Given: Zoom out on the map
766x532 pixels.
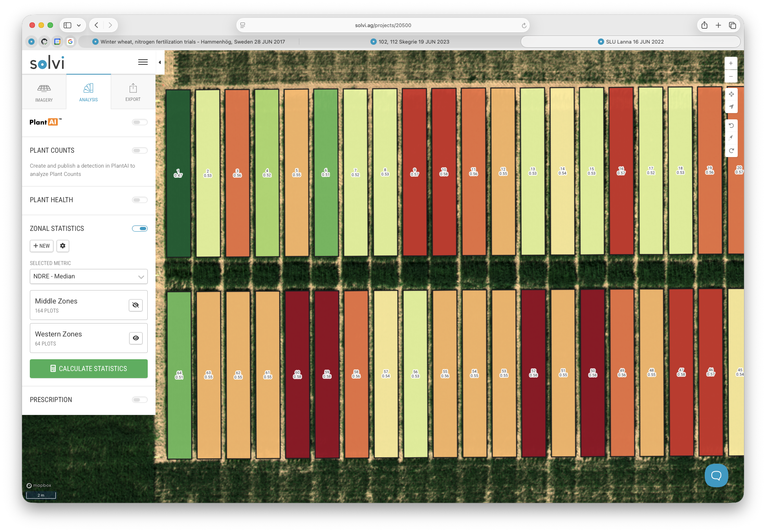Looking at the screenshot, I should click(x=731, y=76).
